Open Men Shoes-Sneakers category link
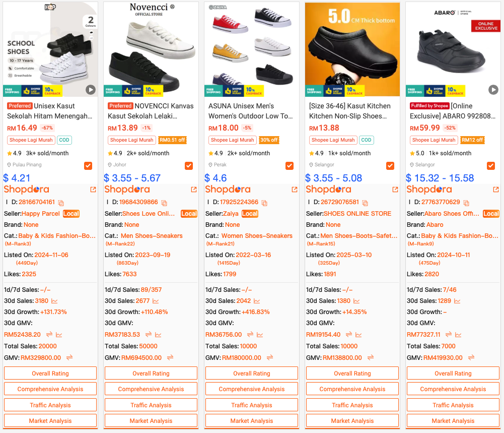 [x=152, y=236]
